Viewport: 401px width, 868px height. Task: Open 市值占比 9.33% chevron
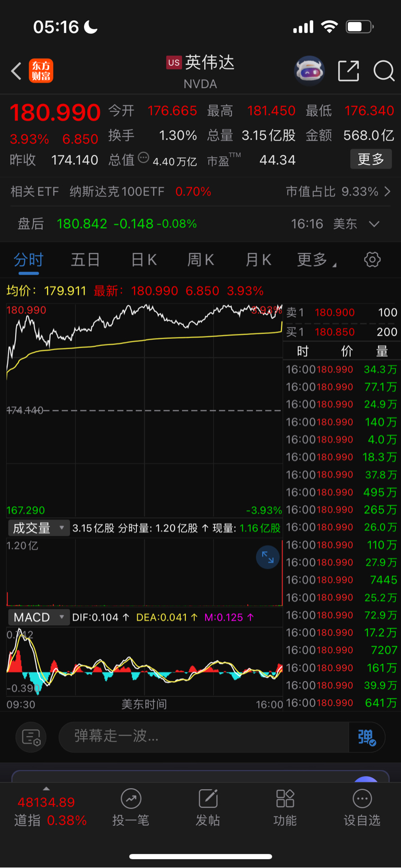pos(387,192)
